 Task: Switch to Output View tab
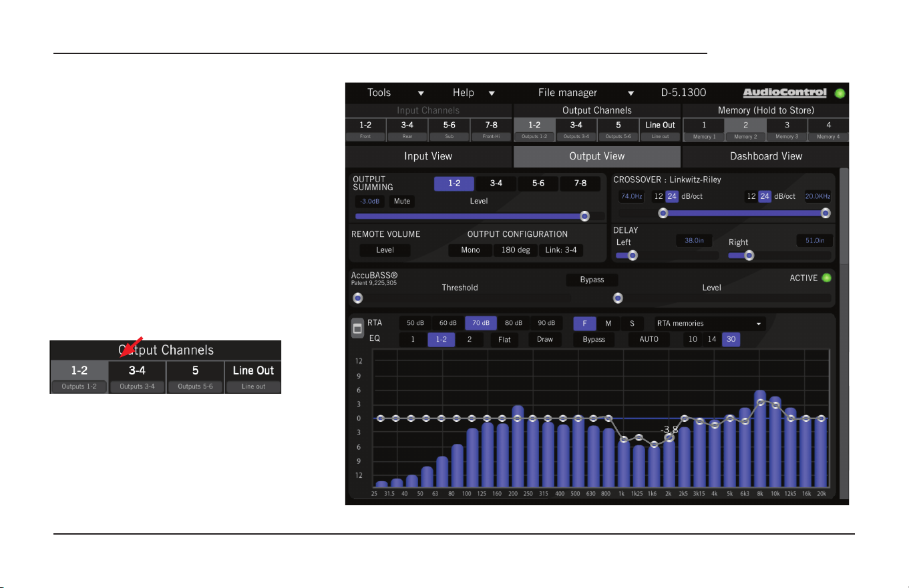point(597,156)
